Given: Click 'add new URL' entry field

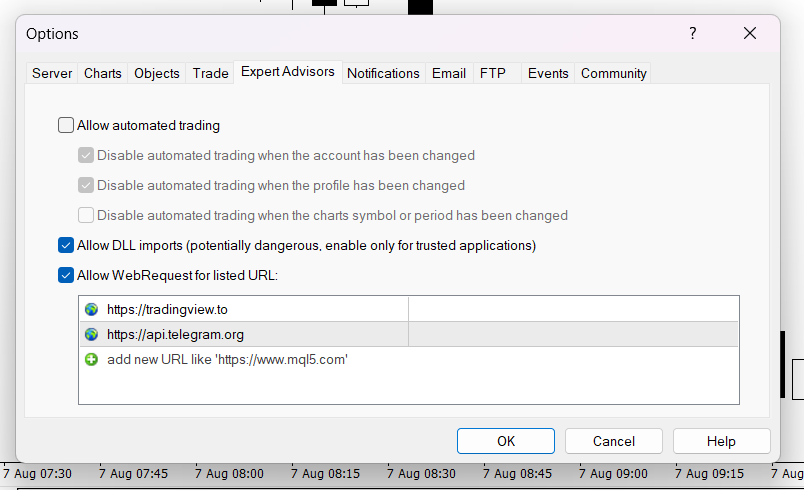Looking at the screenshot, I should (x=227, y=359).
